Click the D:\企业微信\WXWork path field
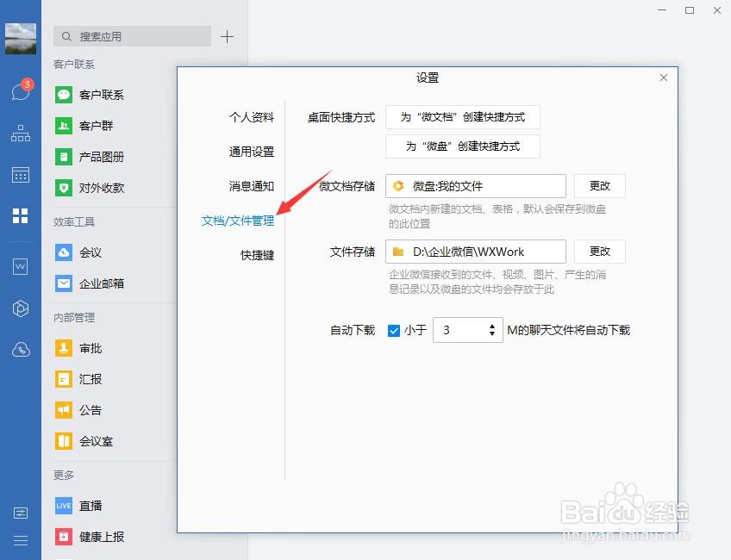Image resolution: width=731 pixels, height=560 pixels. click(476, 252)
